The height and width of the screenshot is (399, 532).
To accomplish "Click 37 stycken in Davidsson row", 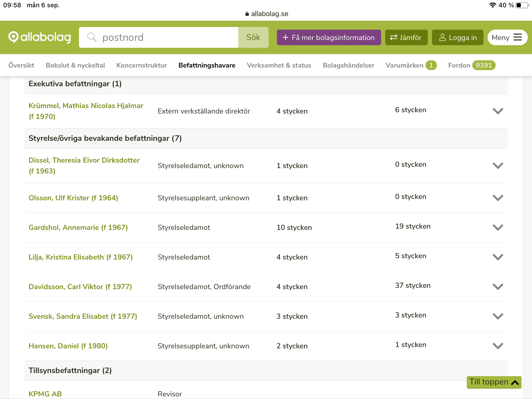I will 413,285.
